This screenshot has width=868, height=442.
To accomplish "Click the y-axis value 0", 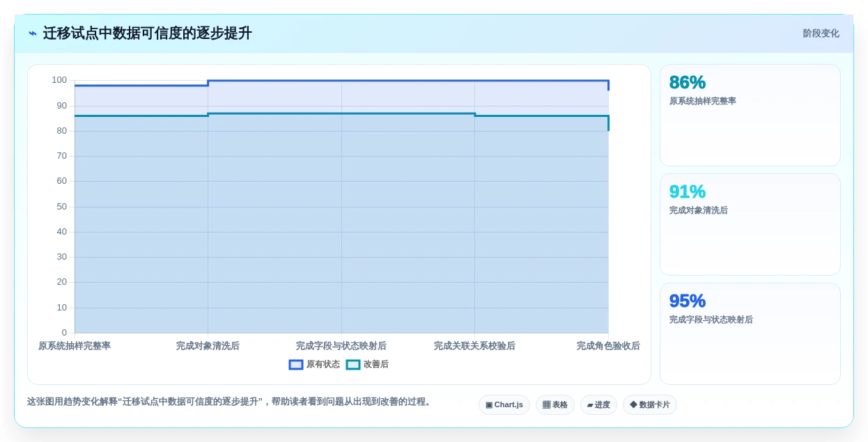I will pyautogui.click(x=64, y=333).
